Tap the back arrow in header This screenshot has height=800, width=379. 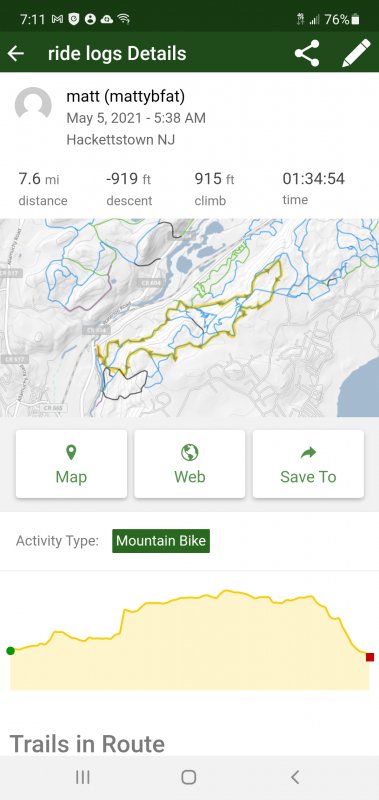tap(16, 53)
